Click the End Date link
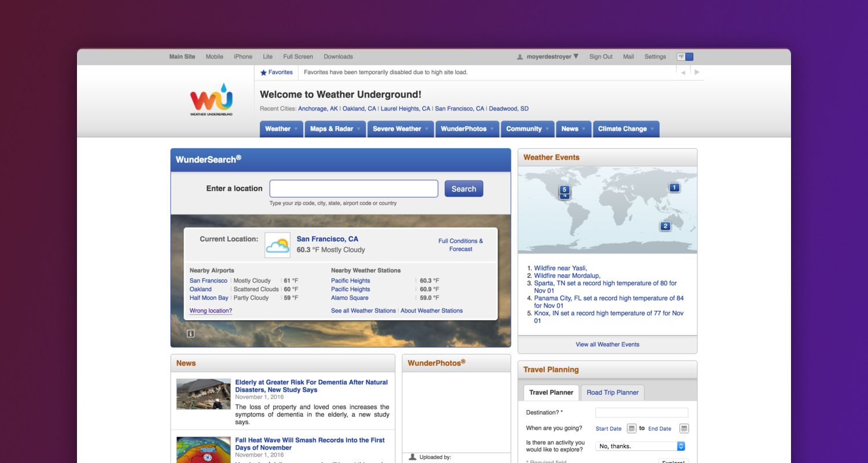This screenshot has height=463, width=868. [660, 429]
